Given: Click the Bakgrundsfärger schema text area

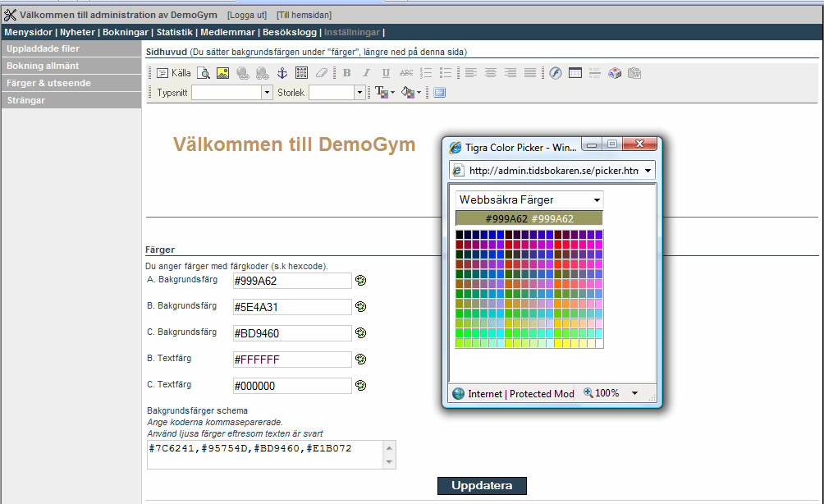Looking at the screenshot, I should (271, 455).
